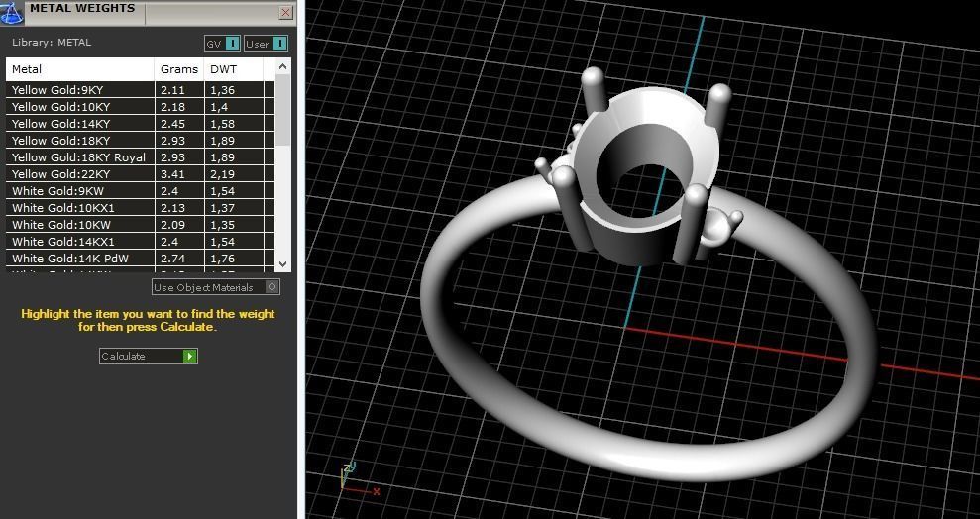Select the Yellow Gold:18KY row
The image size is (980, 519).
140,141
